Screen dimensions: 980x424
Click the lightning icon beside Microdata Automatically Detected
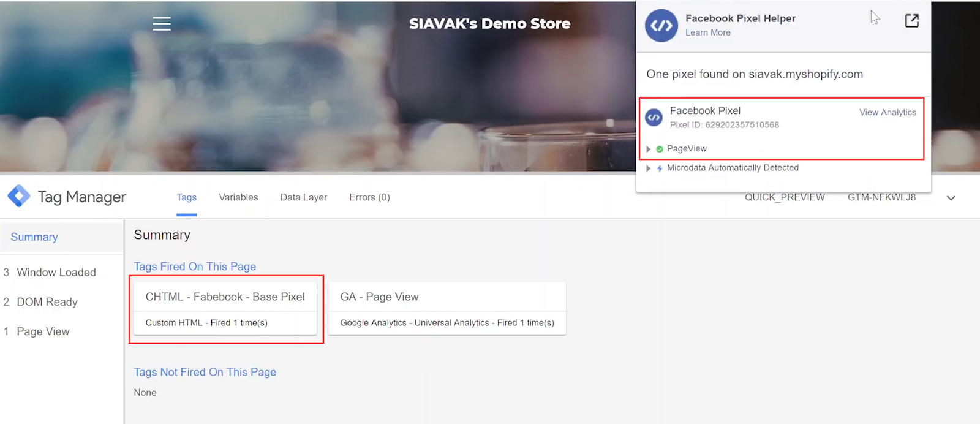pos(660,168)
